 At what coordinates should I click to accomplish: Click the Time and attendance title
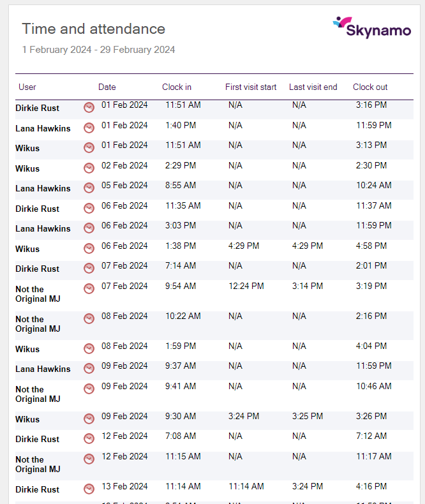tap(93, 29)
